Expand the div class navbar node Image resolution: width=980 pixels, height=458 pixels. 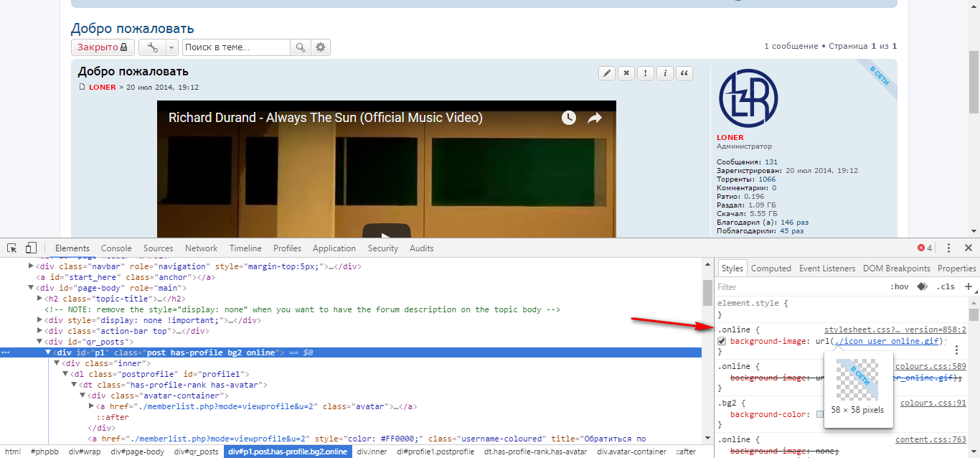31,266
